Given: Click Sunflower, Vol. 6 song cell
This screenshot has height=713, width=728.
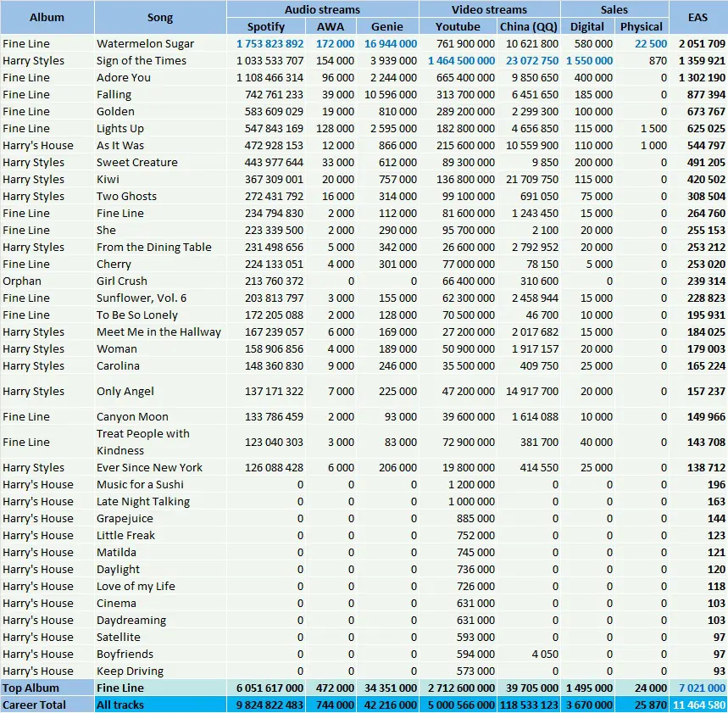Looking at the screenshot, I should (x=160, y=298).
